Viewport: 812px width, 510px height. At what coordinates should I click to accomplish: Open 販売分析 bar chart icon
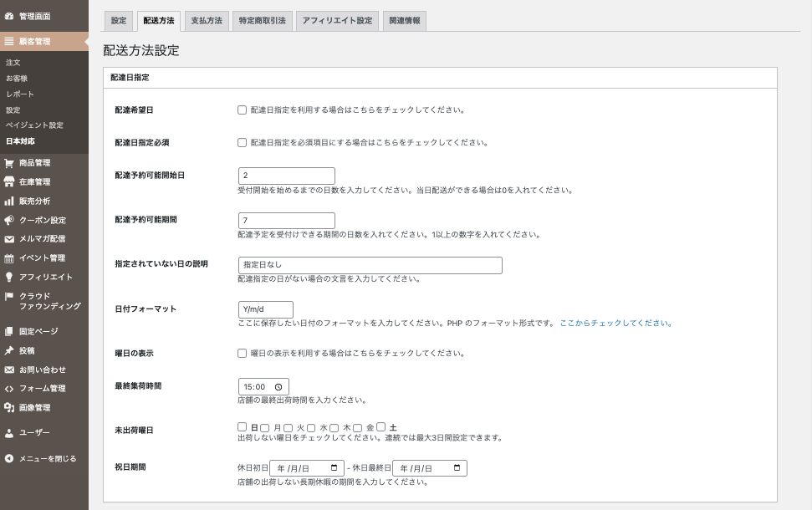9,201
